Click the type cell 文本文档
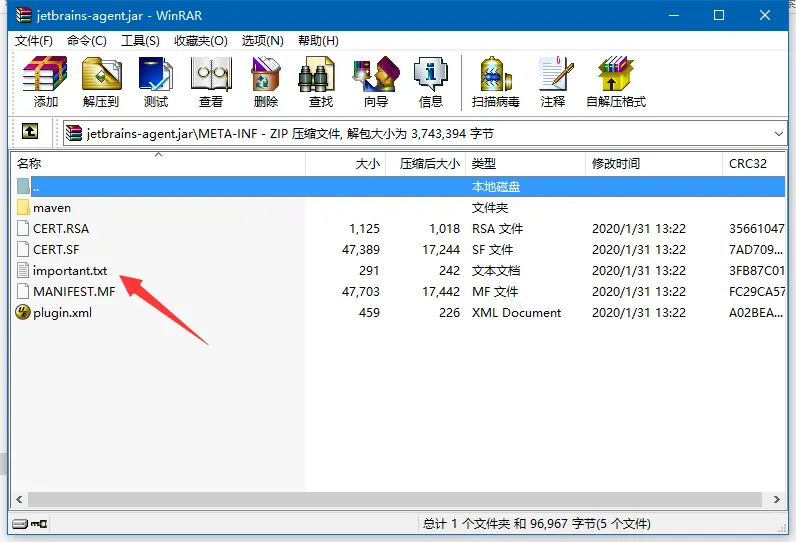 496,270
